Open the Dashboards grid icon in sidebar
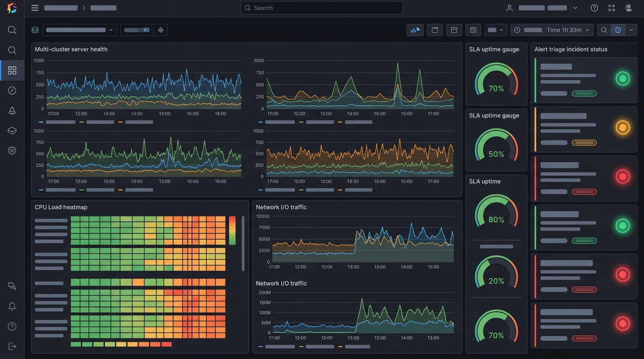Image resolution: width=644 pixels, height=359 pixels. tap(12, 70)
